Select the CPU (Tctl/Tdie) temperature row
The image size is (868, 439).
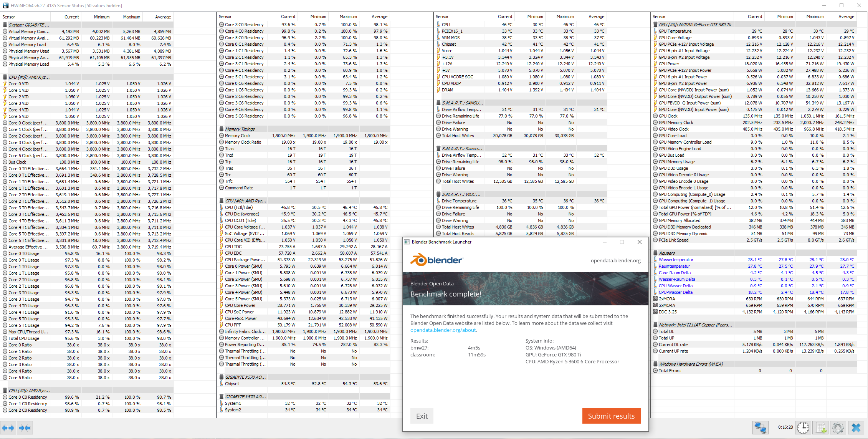pos(239,207)
